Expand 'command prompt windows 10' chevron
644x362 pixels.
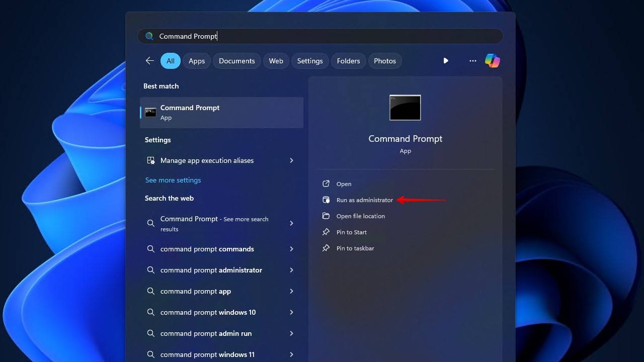[x=291, y=312]
